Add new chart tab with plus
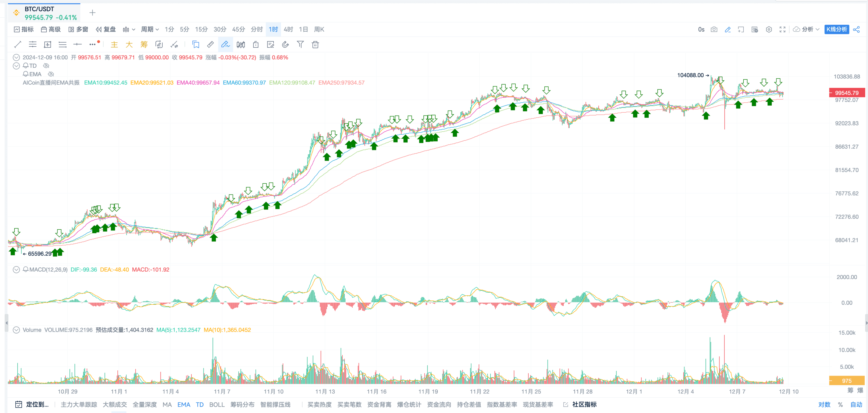 (93, 13)
